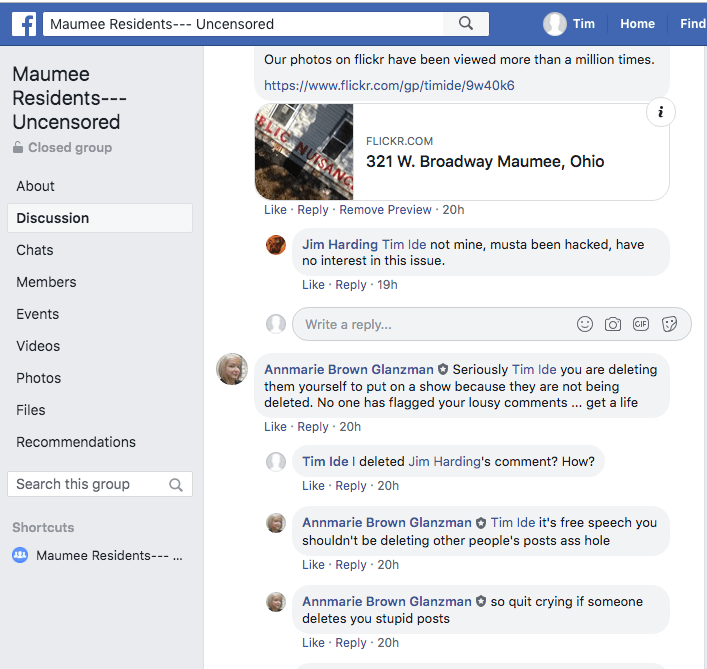Open the sticker picker in reply box
The height and width of the screenshot is (669, 707).
[x=670, y=324]
